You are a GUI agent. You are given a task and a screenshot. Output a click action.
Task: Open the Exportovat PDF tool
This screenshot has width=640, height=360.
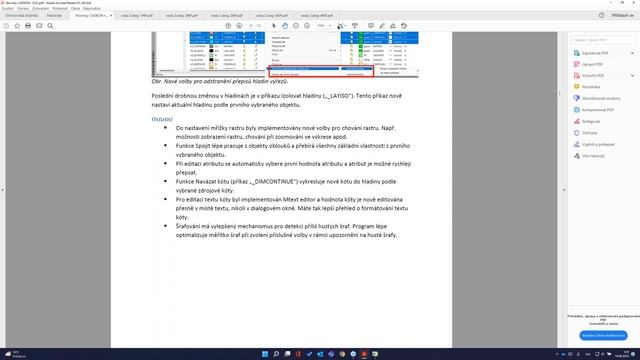(x=594, y=53)
